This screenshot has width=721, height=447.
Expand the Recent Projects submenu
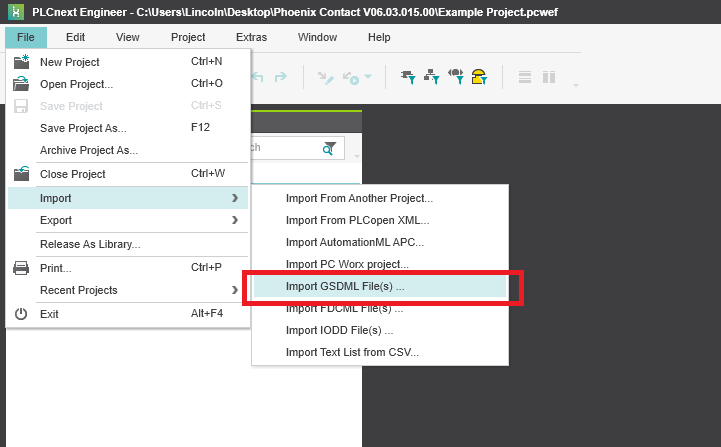coord(234,290)
